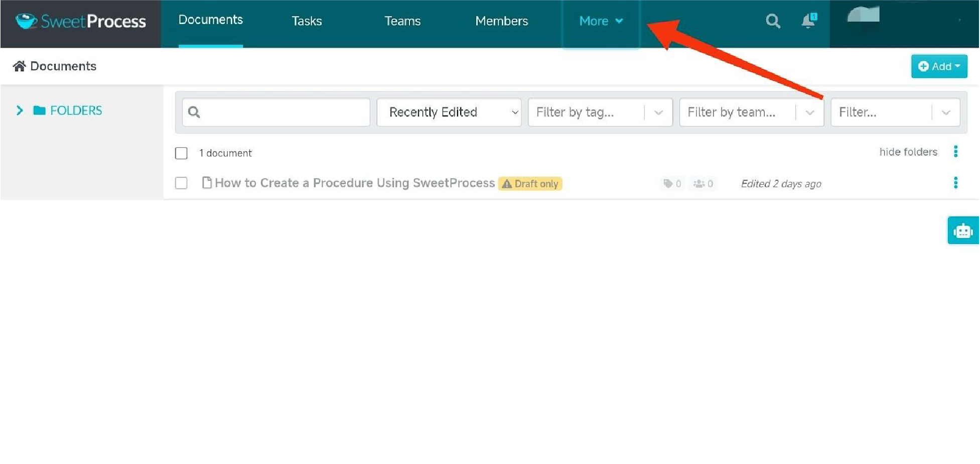Screen dimensions: 980x464
Task: Go to the Teams tab
Action: [x=402, y=21]
